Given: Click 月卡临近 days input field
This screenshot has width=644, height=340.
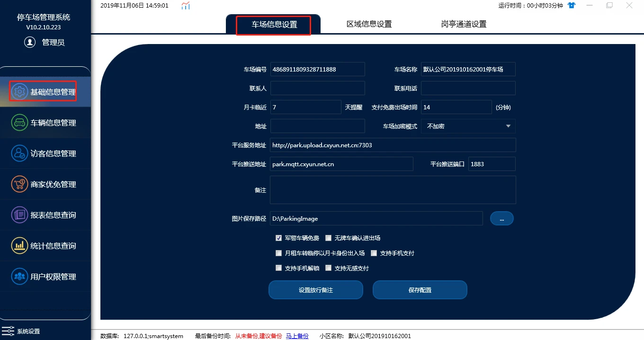Looking at the screenshot, I should [x=305, y=107].
